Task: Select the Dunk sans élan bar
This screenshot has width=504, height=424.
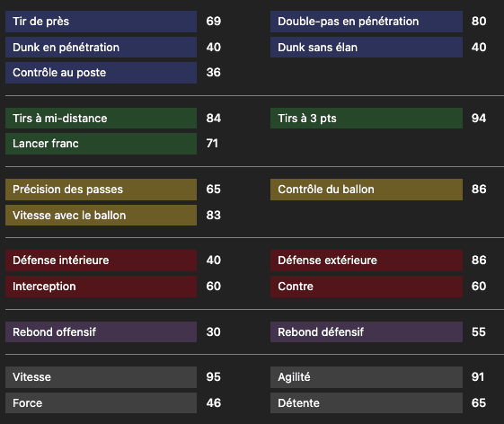Action: tap(367, 48)
